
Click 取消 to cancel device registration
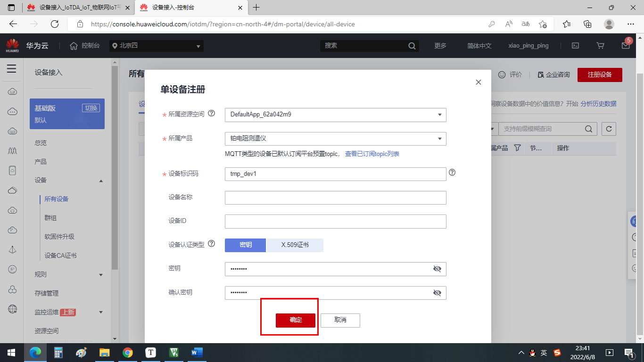coord(340,320)
